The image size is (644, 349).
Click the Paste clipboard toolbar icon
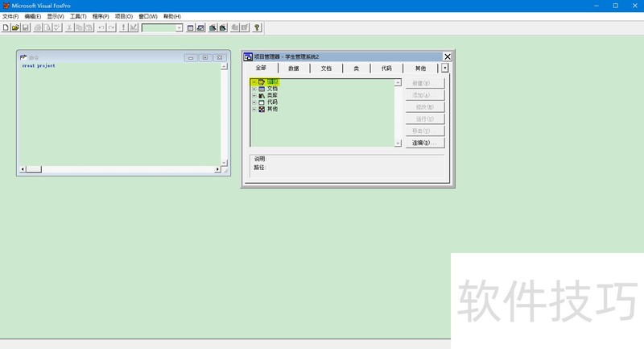89,27
